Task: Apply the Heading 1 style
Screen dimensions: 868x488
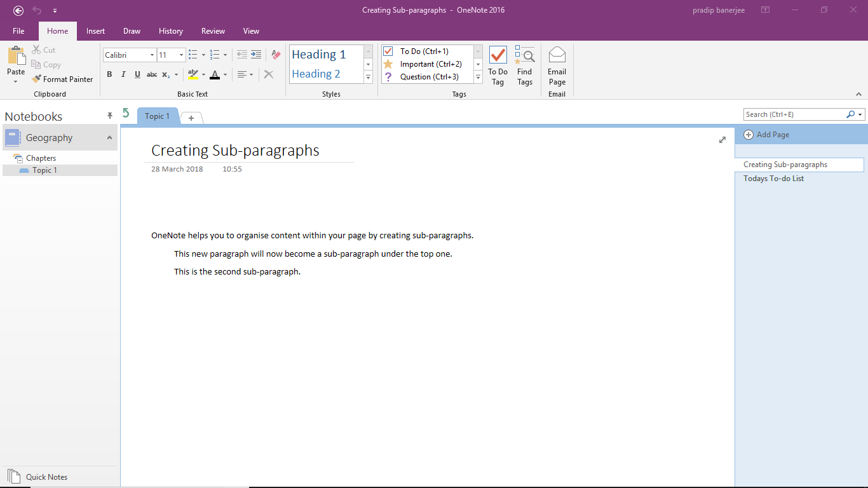Action: [319, 55]
